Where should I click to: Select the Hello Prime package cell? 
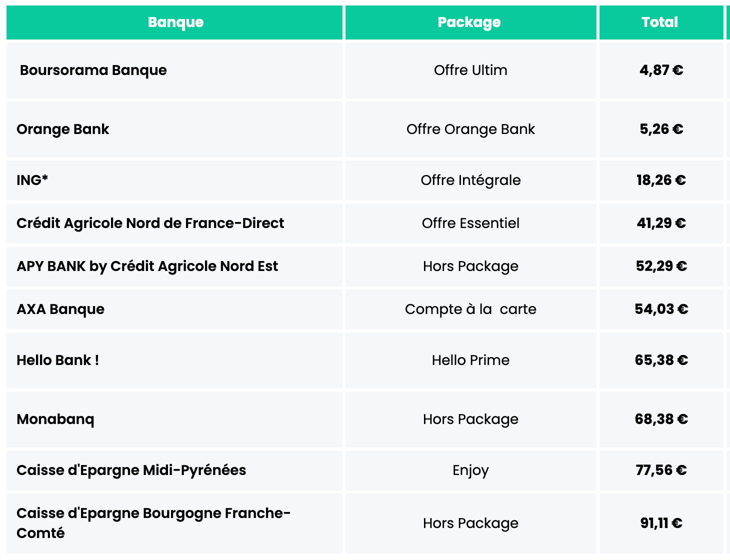click(x=470, y=360)
